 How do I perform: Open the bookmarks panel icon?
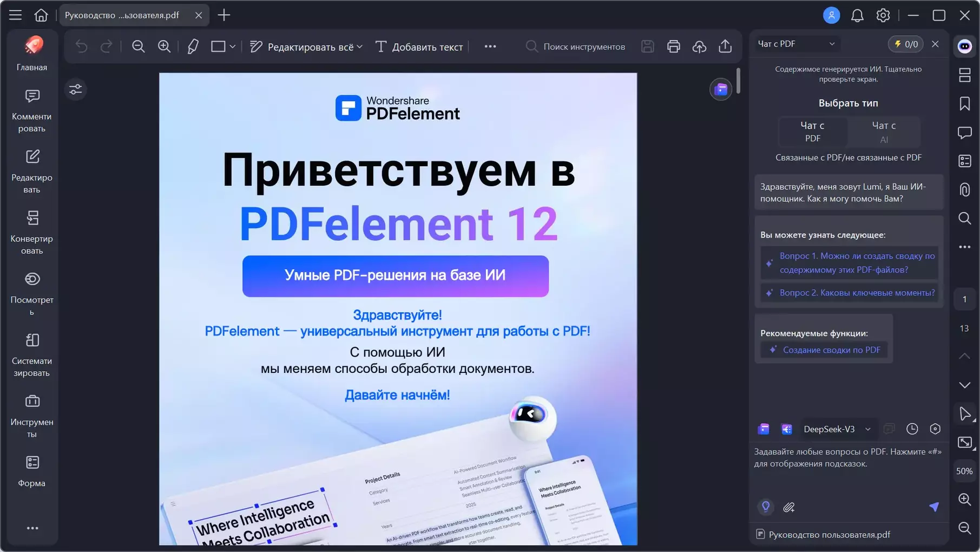964,104
